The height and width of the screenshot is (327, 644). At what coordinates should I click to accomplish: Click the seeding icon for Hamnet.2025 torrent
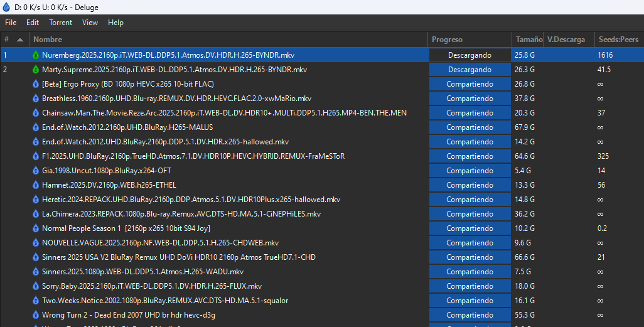click(36, 185)
